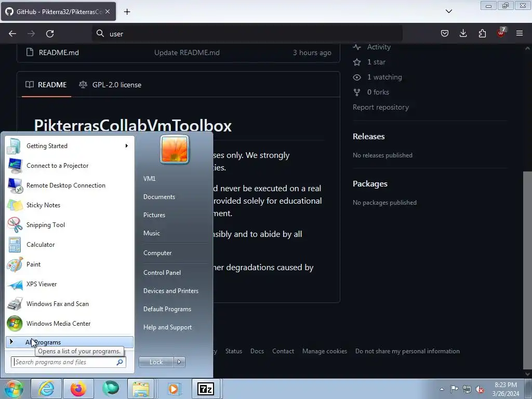532x399 pixels.
Task: View the 1 star stargazers link
Action: coord(376,62)
